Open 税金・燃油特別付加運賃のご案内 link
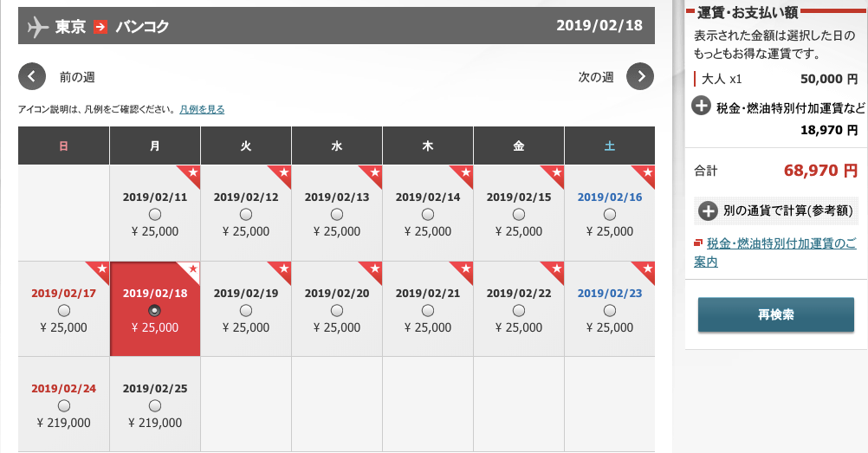The image size is (868, 453). click(775, 252)
